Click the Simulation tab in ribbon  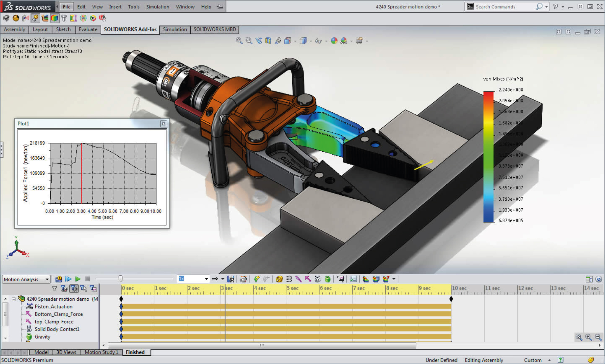click(x=175, y=29)
